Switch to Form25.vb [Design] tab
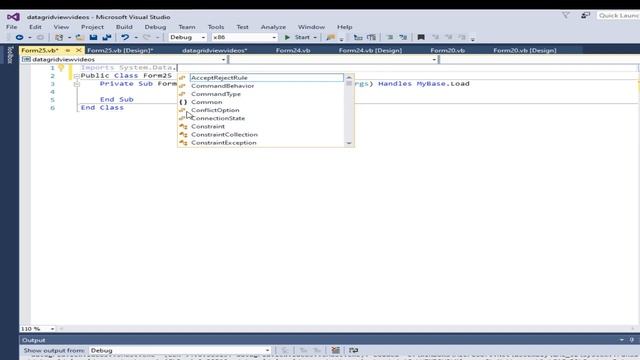Screen dimensions: 640x360 click(120, 50)
